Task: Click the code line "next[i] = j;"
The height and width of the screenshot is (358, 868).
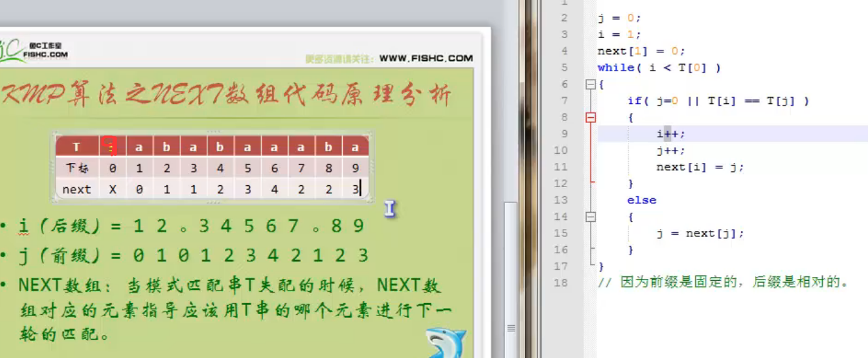Action: (x=700, y=167)
